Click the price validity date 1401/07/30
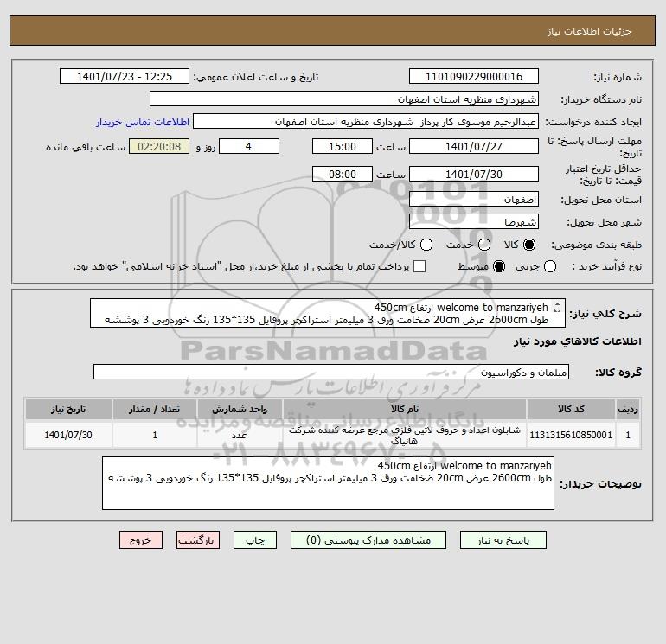Image resolution: width=666 pixels, height=644 pixels. (474, 174)
